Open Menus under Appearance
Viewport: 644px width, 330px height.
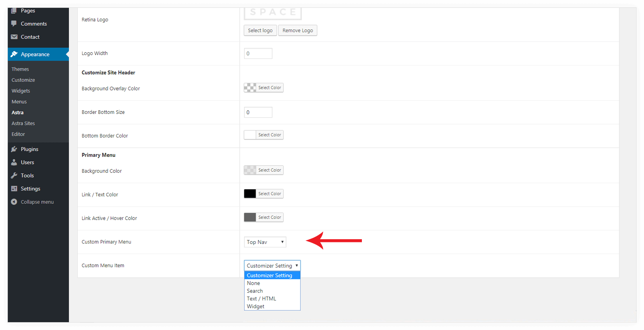click(x=19, y=102)
